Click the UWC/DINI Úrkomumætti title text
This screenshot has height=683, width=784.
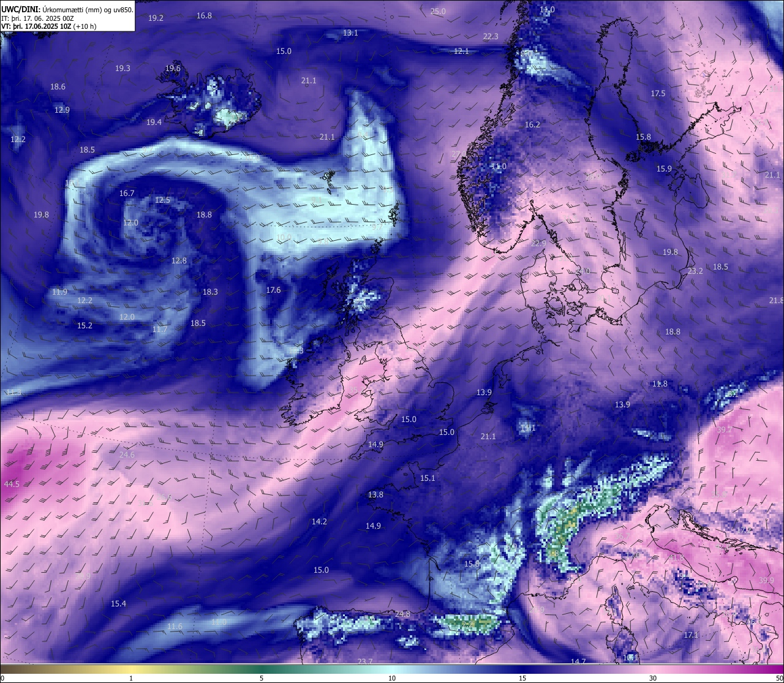pos(67,9)
